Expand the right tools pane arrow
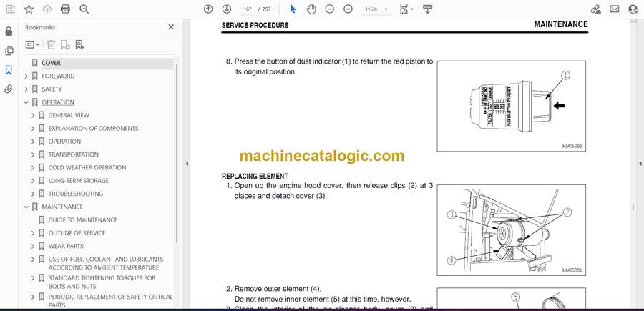Image resolution: width=644 pixels, height=311 pixels. click(640, 164)
